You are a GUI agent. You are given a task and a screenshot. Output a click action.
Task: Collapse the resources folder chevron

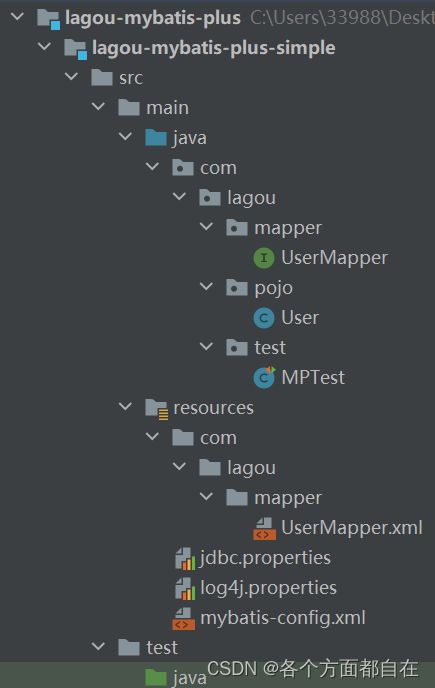click(126, 407)
